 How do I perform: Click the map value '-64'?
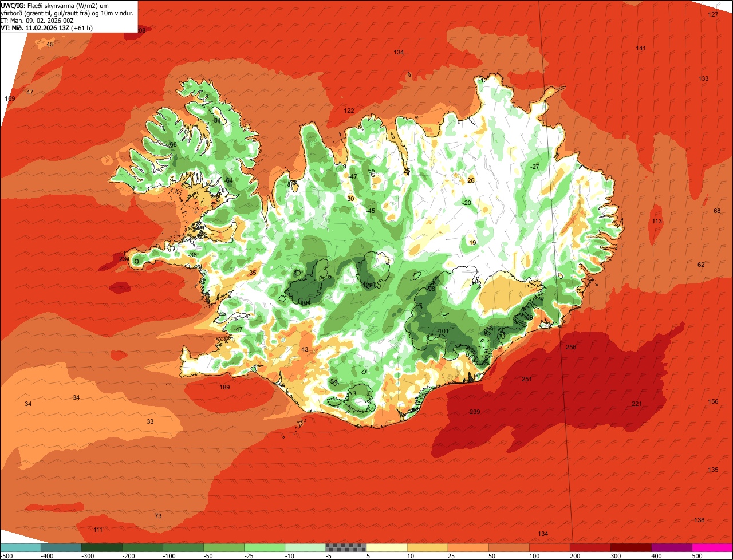tap(228, 181)
